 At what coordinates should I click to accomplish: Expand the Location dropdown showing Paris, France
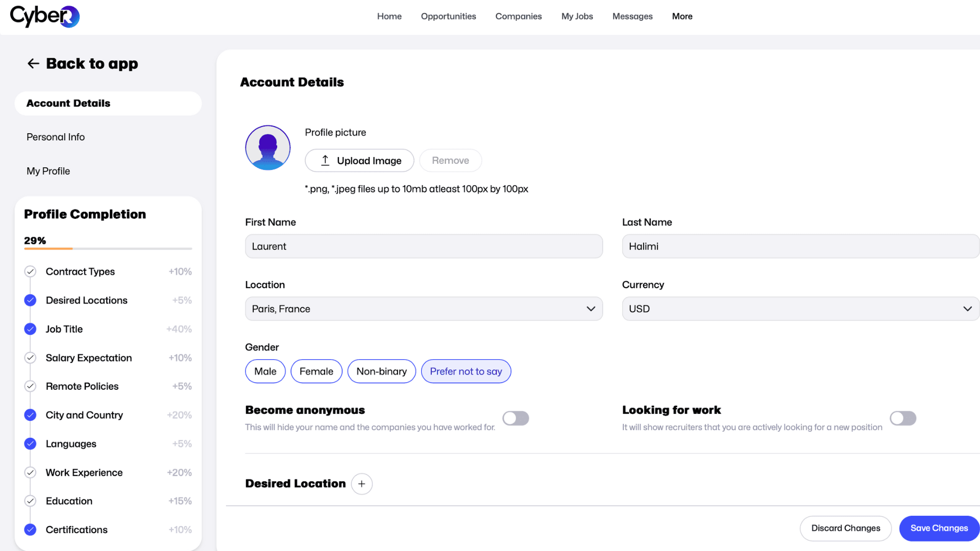424,309
